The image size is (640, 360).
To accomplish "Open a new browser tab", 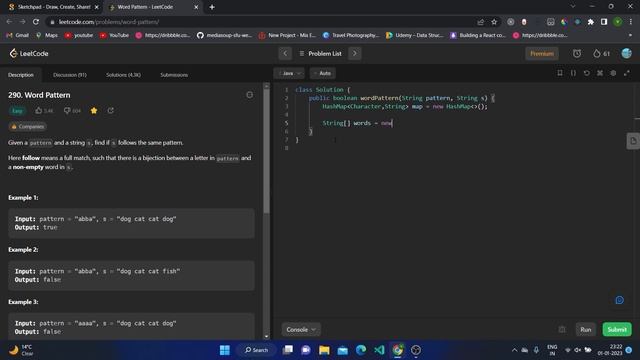I will click(212, 7).
